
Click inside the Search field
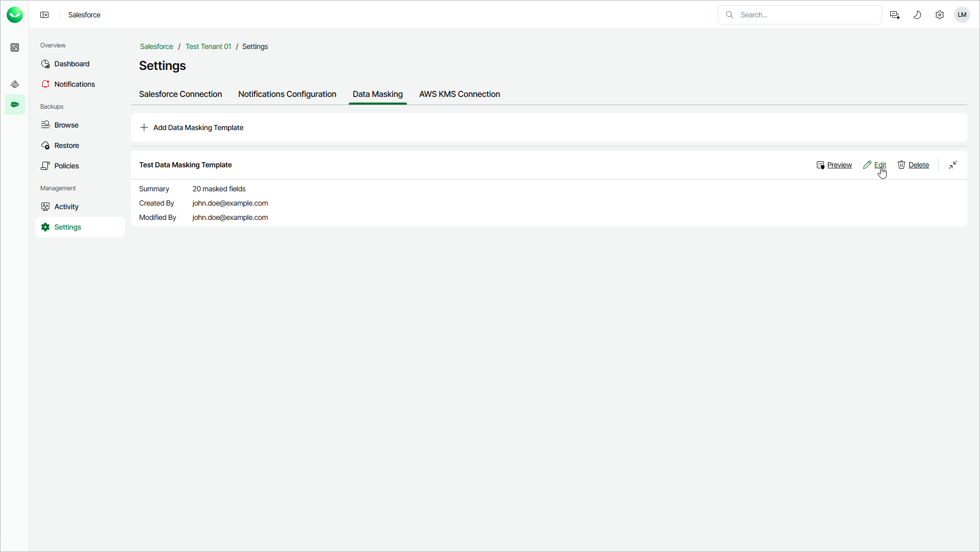[x=806, y=15]
